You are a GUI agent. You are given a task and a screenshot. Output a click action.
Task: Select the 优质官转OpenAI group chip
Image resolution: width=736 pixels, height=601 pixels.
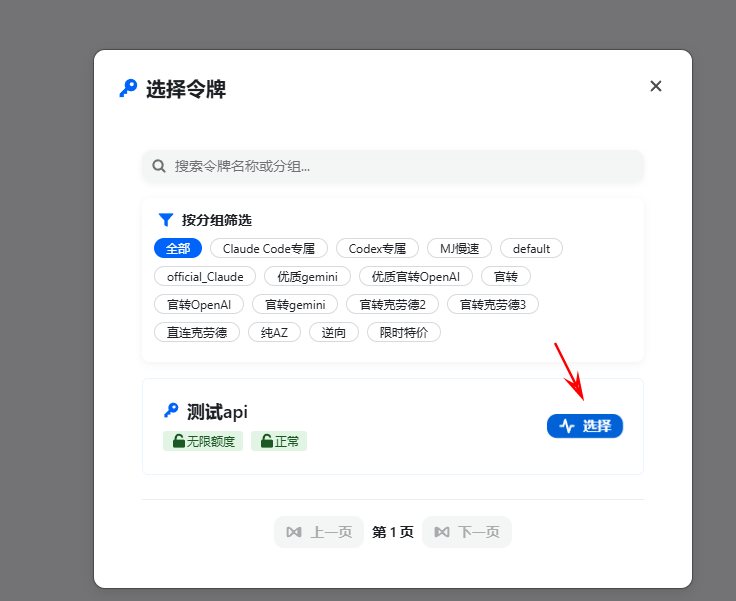416,277
